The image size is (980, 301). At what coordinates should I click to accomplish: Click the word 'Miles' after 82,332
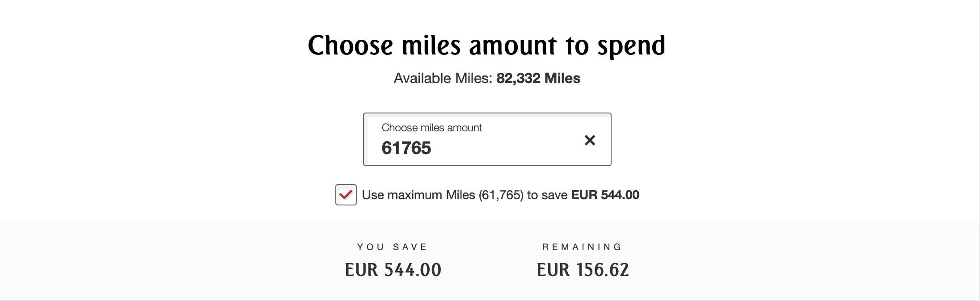point(562,79)
